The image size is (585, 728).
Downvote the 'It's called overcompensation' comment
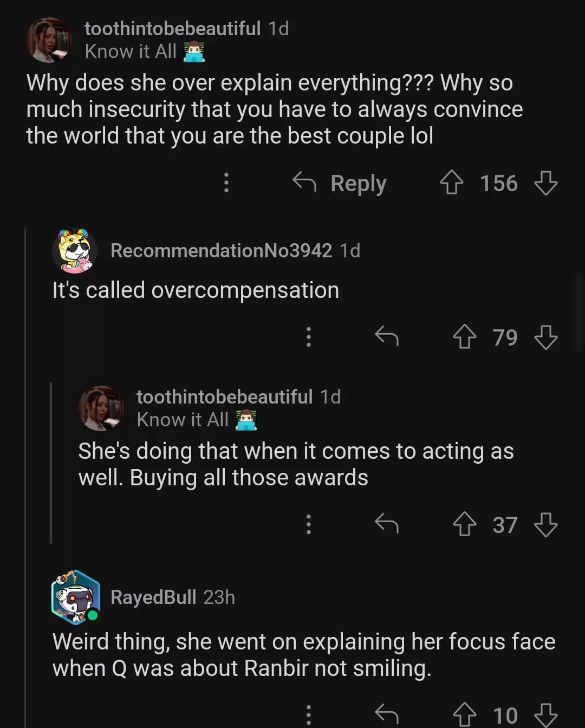pos(545,337)
